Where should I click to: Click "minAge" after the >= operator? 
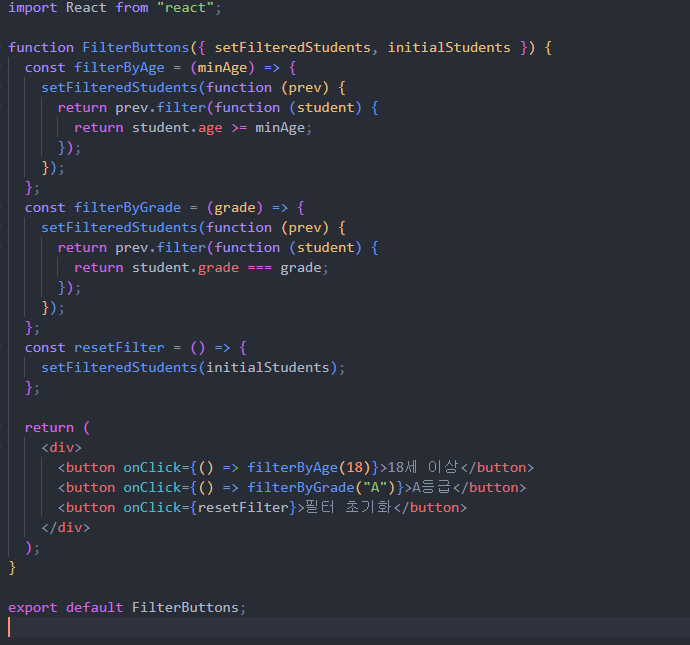(280, 128)
